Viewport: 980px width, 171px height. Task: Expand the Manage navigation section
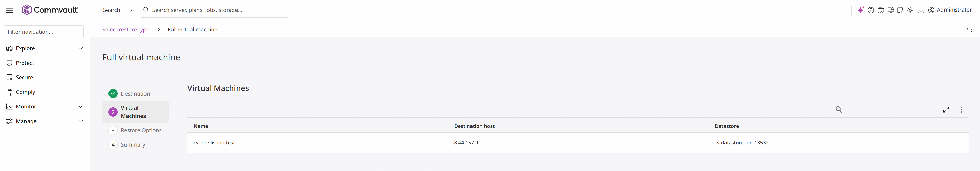point(45,121)
